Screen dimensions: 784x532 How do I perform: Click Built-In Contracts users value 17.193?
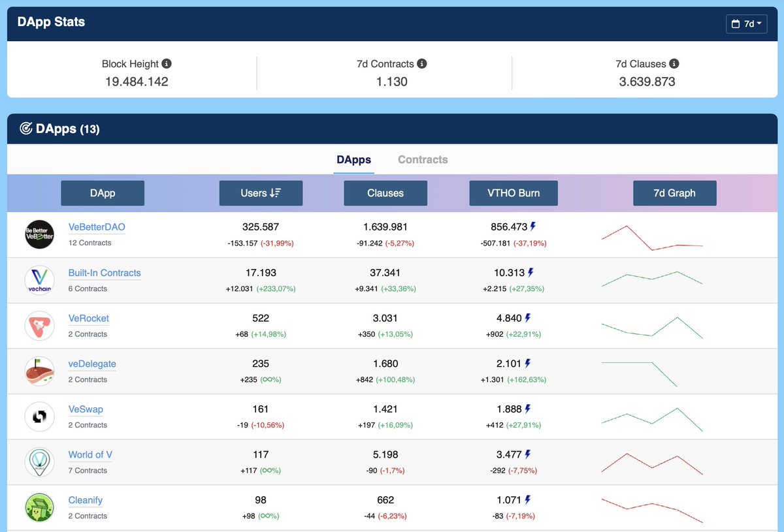pos(261,273)
